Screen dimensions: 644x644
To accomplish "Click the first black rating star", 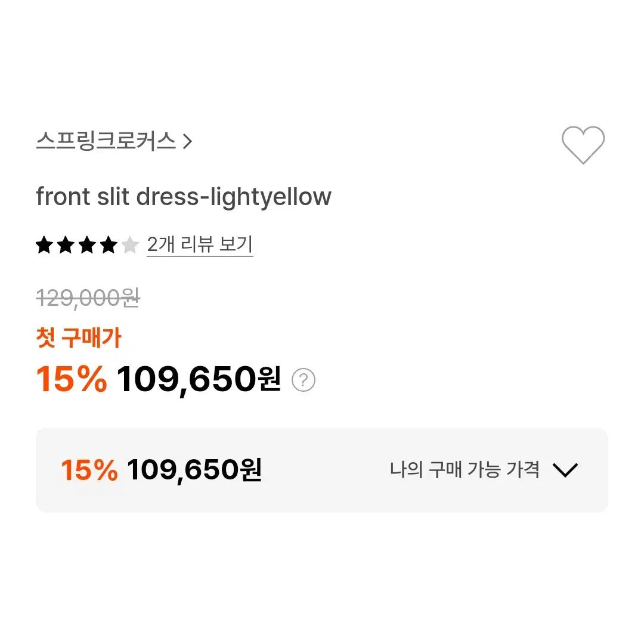I will coord(44,245).
